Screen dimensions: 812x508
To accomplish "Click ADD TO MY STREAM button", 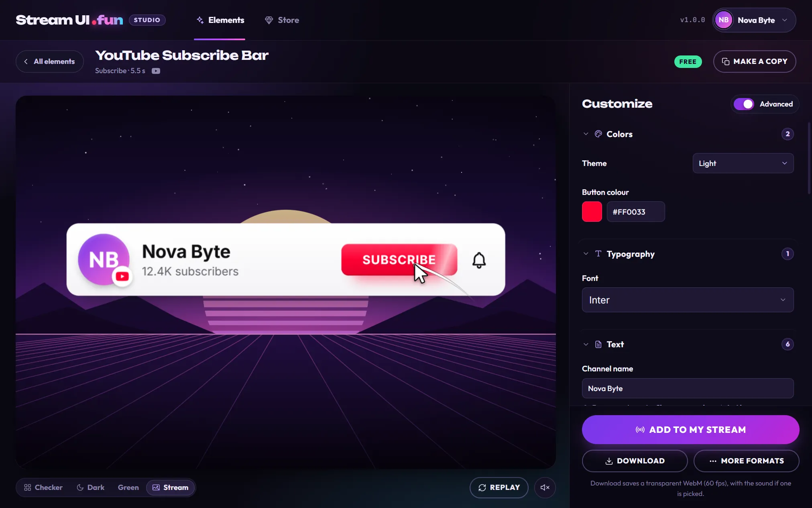I will (x=690, y=430).
